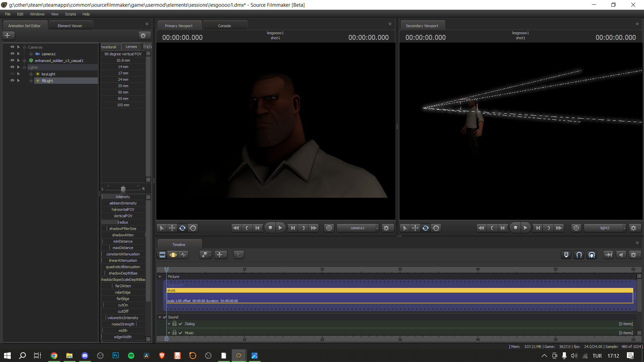
Task: Expand the camera1 tree node
Action: pyautogui.click(x=31, y=54)
